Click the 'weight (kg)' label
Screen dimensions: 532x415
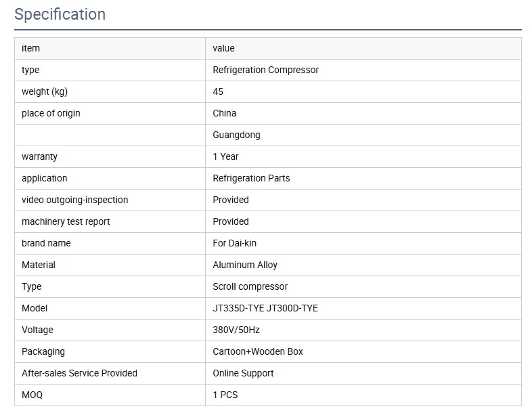pos(45,92)
